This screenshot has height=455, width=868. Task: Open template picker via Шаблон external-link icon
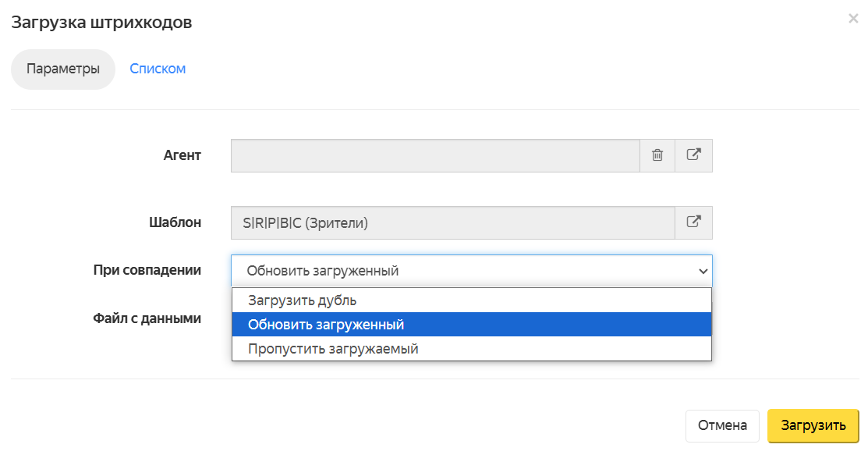[x=693, y=222]
